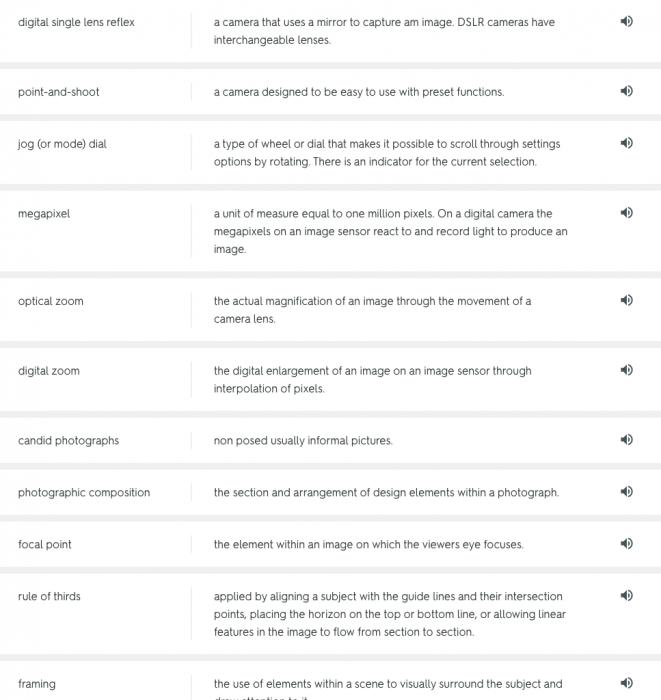The height and width of the screenshot is (700, 661).
Task: Play audio for framing term
Action: point(626,684)
